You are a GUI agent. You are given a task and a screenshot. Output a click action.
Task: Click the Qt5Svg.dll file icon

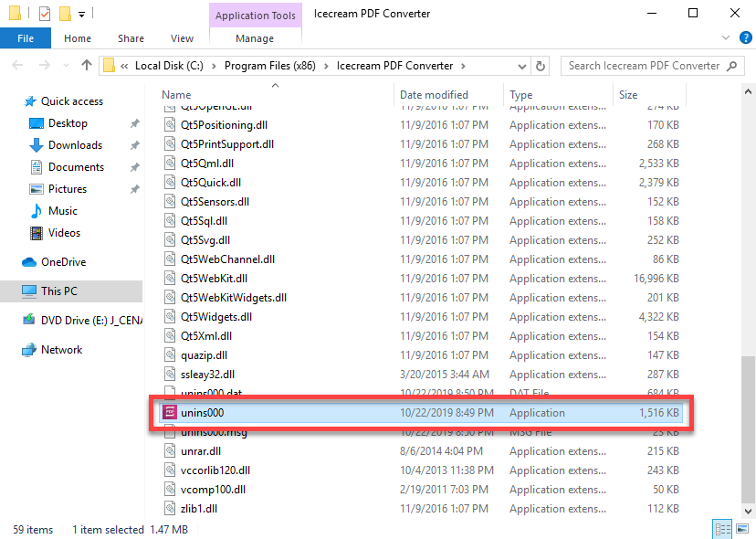tap(170, 240)
